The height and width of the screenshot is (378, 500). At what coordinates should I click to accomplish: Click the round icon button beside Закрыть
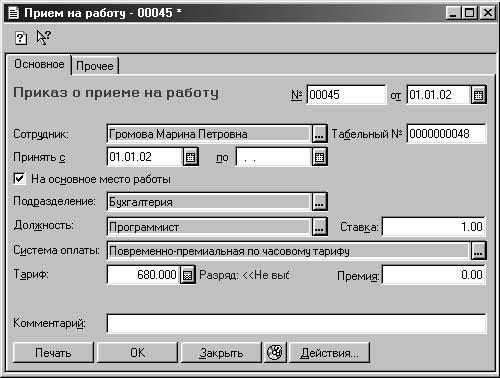click(275, 352)
